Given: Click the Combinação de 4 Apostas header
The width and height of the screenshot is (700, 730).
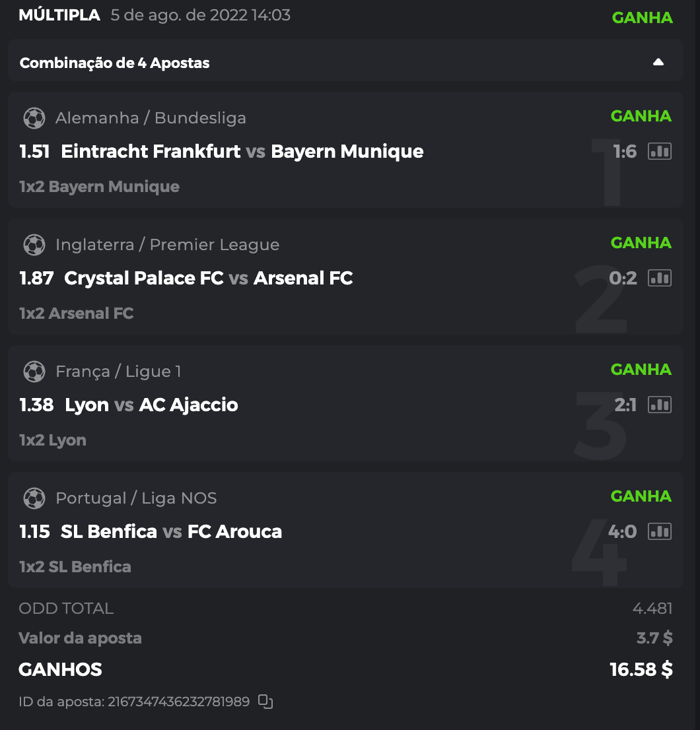Looking at the screenshot, I should [115, 63].
